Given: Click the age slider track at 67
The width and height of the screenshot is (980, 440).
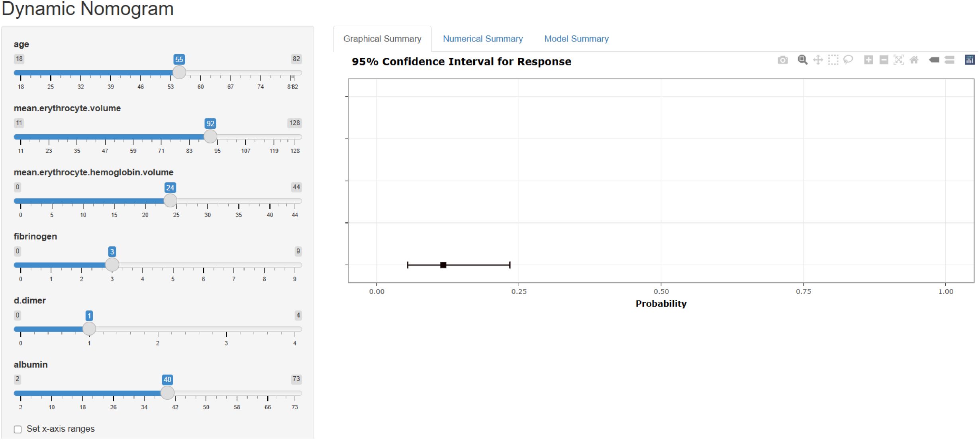Looking at the screenshot, I should point(231,73).
